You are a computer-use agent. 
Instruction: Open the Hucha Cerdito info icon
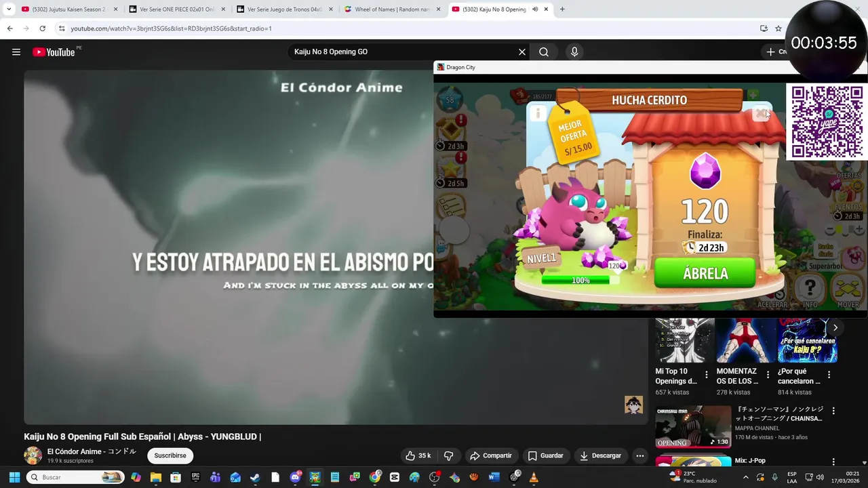coord(538,114)
